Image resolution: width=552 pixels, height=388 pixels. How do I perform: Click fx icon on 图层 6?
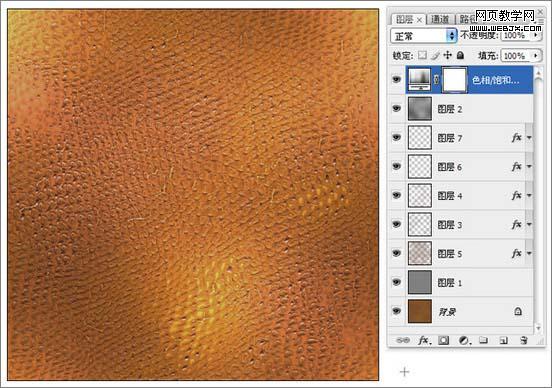[x=516, y=166]
